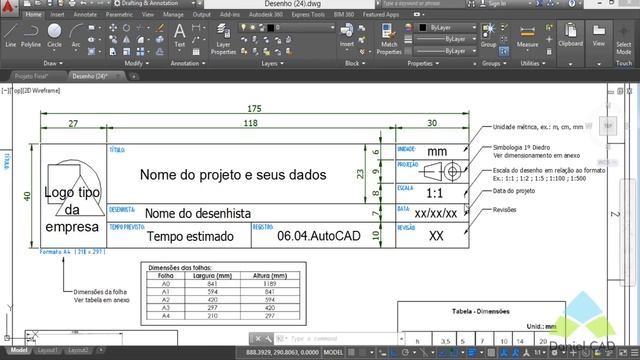Screen dimensions: 640x360
Task: Expand the Utilities panel
Action: click(533, 63)
